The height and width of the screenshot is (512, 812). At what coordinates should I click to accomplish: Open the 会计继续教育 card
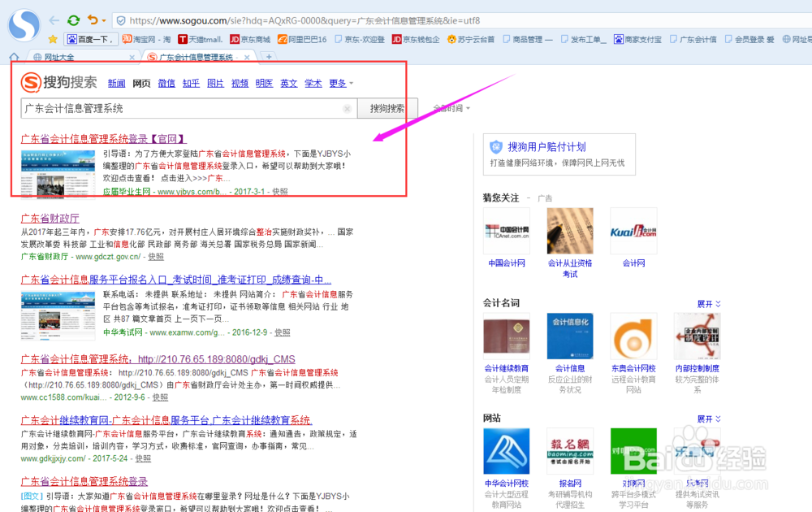[x=507, y=353]
